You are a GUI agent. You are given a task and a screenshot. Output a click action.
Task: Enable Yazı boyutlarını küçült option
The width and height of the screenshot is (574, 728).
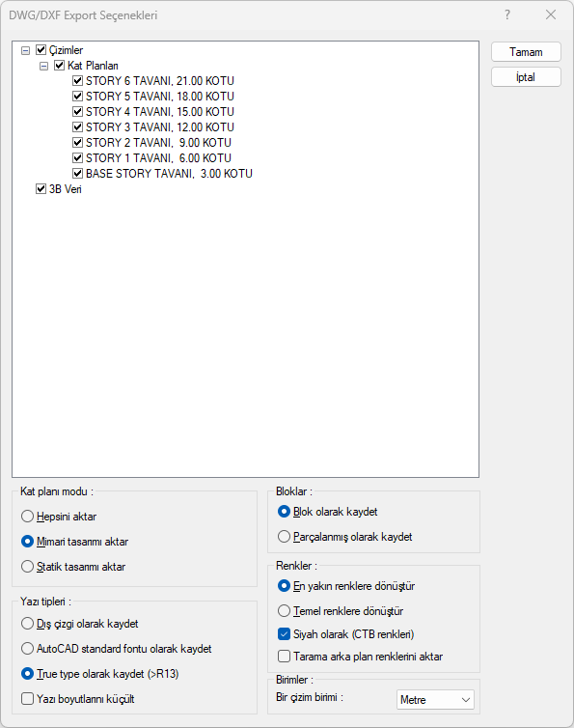[x=27, y=699]
